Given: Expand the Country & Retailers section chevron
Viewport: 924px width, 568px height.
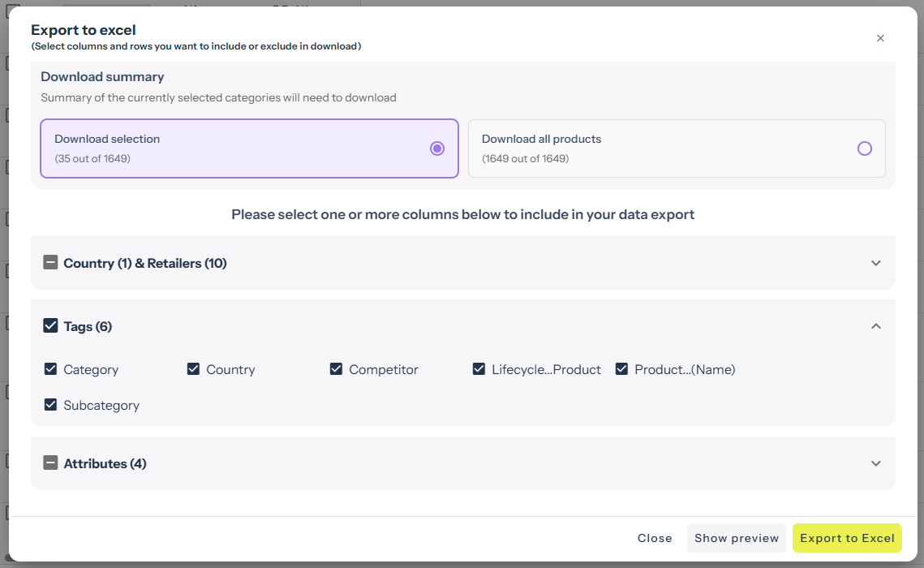Looking at the screenshot, I should [875, 263].
